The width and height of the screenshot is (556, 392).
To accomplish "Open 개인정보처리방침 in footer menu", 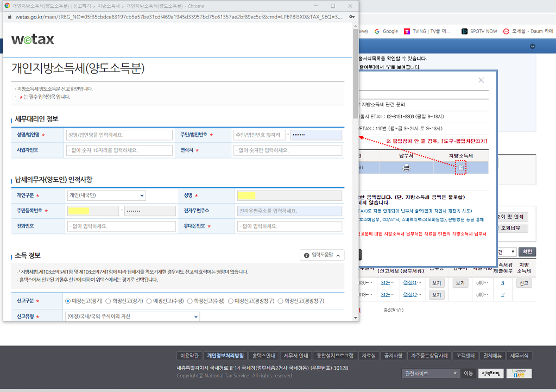I will [x=225, y=356].
